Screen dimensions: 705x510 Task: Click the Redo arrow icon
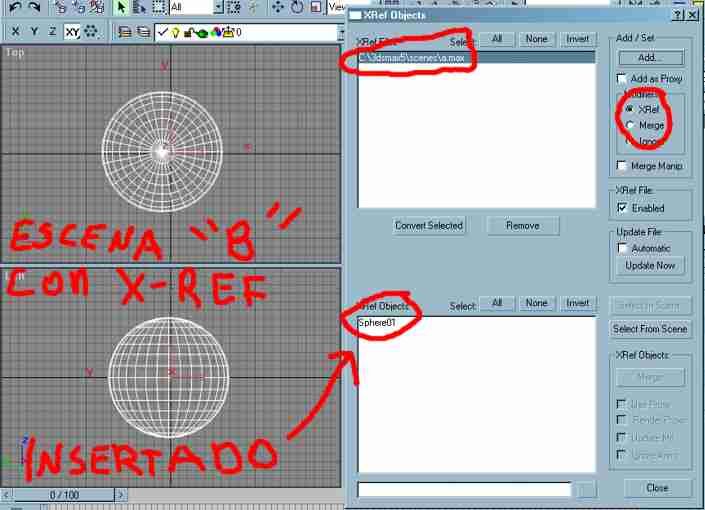(34, 7)
